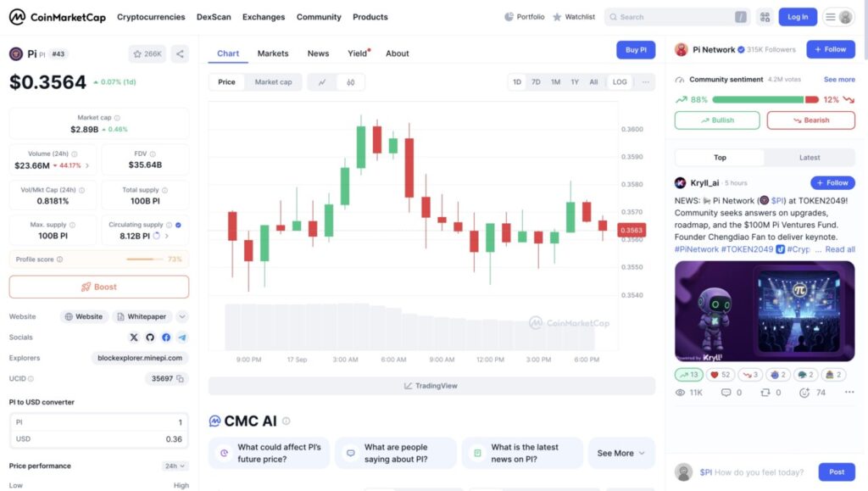Open the Telegram social link
The height and width of the screenshot is (491, 868).
182,338
